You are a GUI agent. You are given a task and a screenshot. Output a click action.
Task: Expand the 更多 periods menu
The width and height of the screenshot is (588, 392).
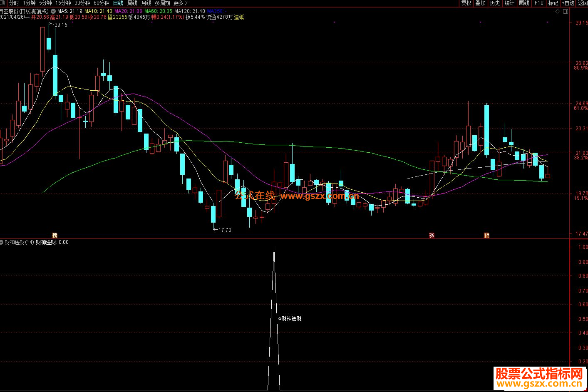[181, 3]
